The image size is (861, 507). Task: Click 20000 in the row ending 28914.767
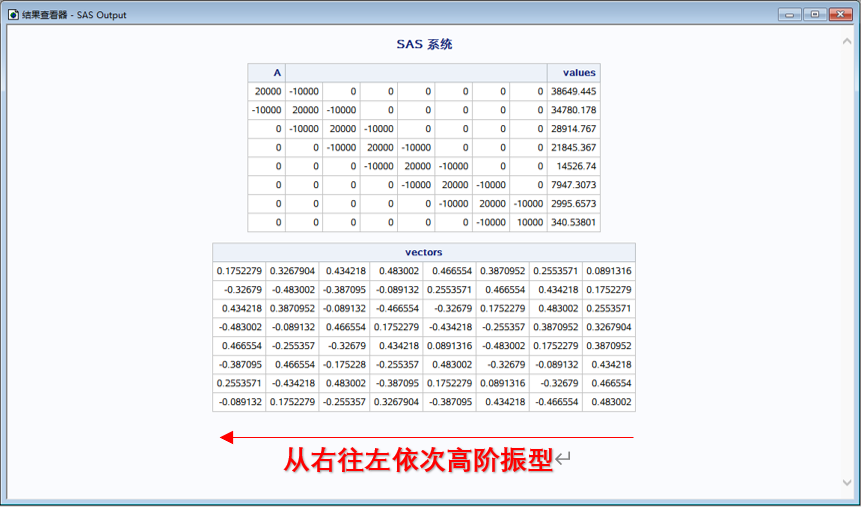click(x=341, y=129)
